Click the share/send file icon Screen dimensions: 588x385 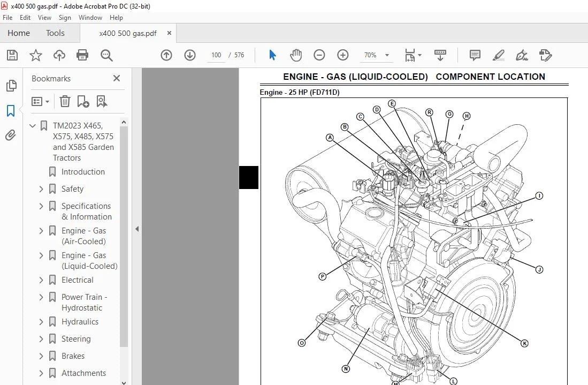[545, 55]
